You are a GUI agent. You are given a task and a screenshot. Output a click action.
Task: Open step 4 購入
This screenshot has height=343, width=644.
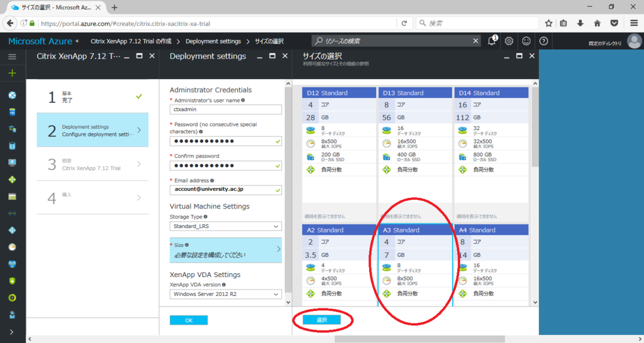click(x=92, y=198)
